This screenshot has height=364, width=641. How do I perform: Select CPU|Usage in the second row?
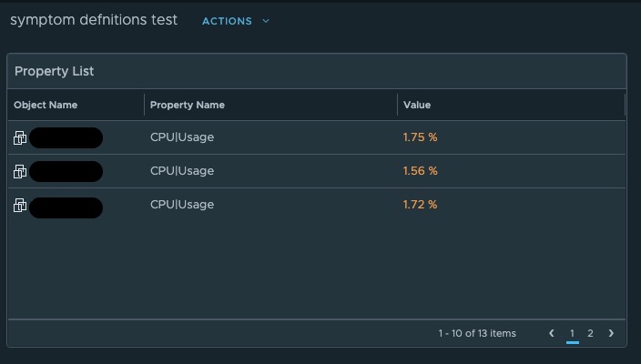182,171
